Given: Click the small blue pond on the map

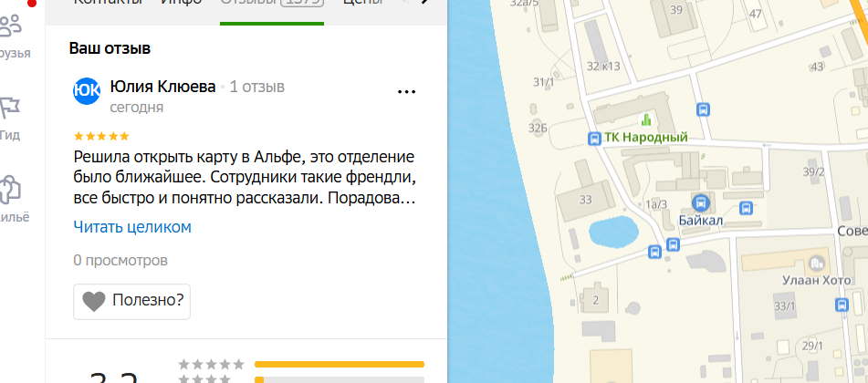Looking at the screenshot, I should pyautogui.click(x=612, y=231).
